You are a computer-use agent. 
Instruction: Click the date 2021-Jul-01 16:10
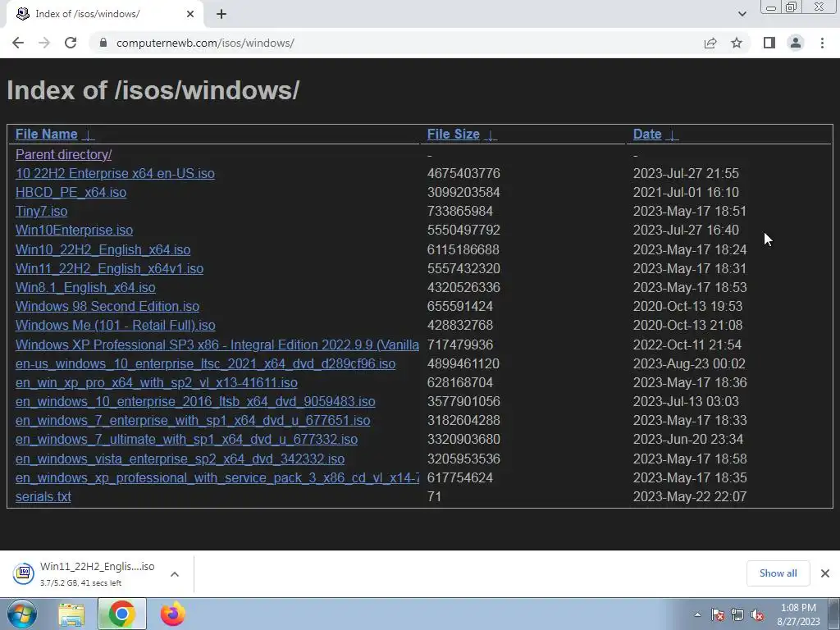(686, 192)
